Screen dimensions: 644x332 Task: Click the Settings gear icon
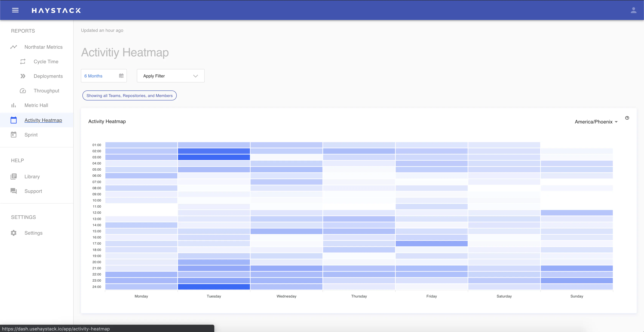point(13,233)
